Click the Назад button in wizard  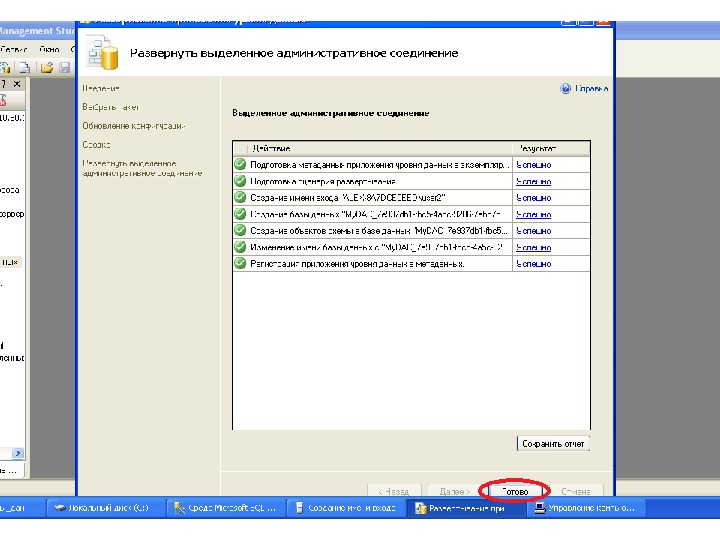[x=394, y=491]
